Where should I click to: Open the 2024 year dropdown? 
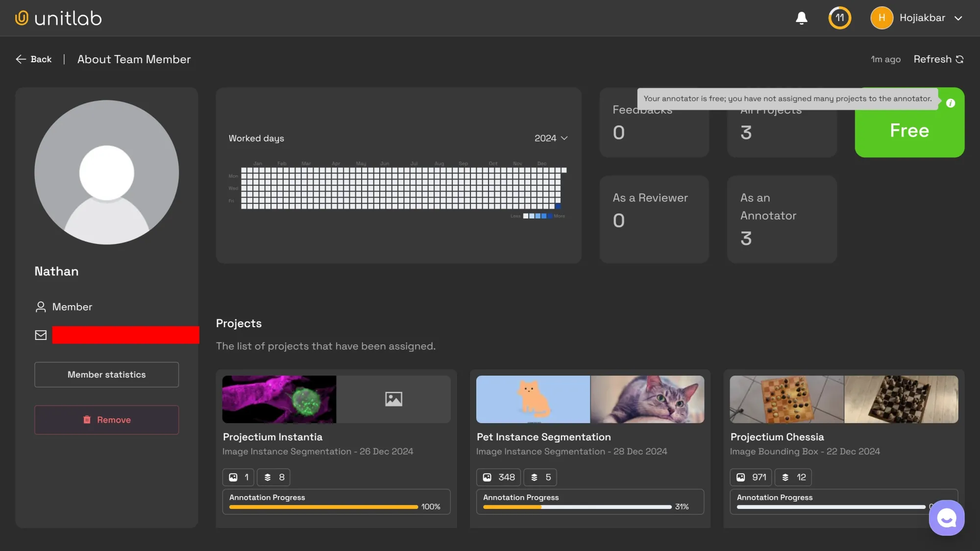550,138
